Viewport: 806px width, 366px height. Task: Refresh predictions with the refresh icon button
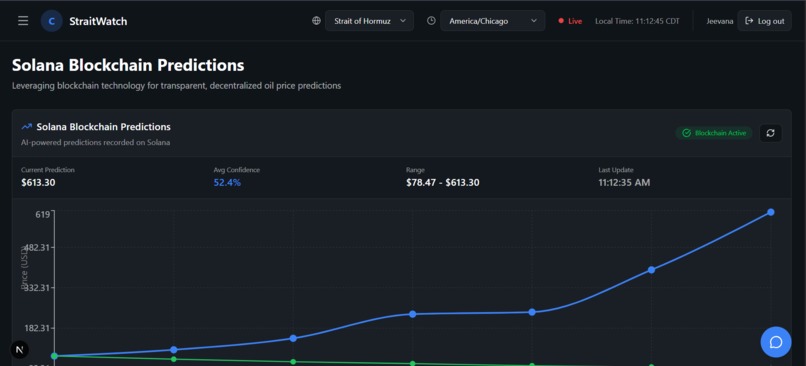[771, 133]
